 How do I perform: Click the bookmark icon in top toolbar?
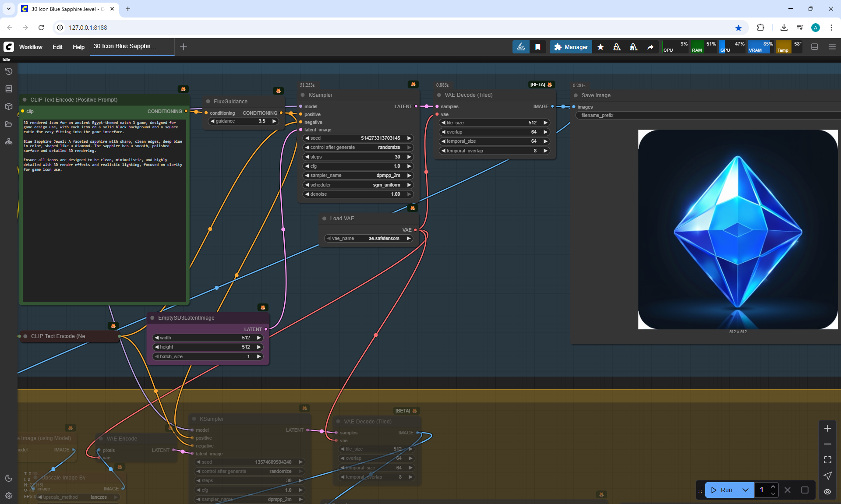pos(538,47)
